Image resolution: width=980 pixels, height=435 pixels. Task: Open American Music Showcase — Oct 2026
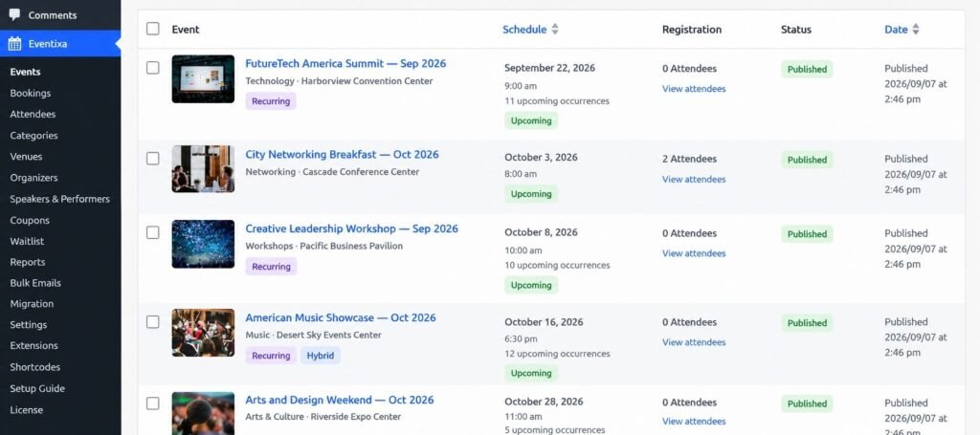[341, 317]
